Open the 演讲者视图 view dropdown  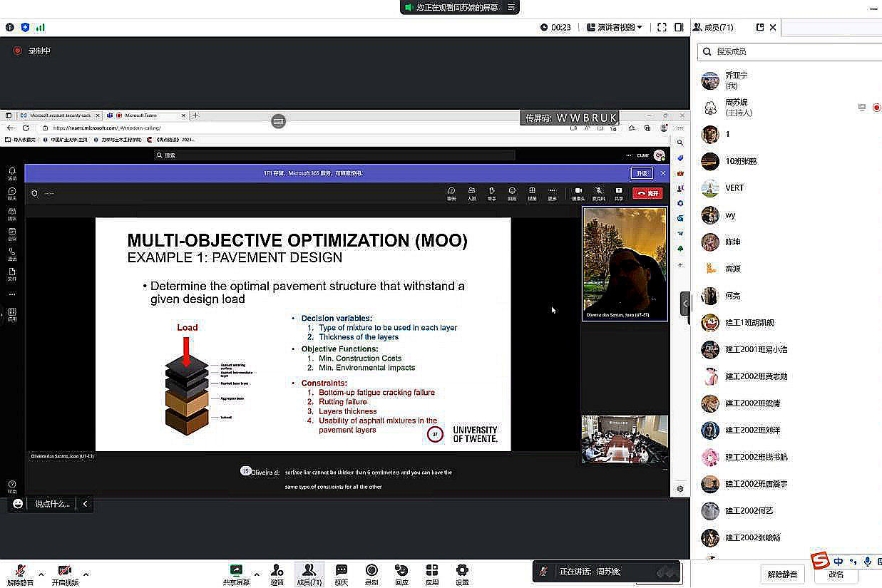[614, 27]
